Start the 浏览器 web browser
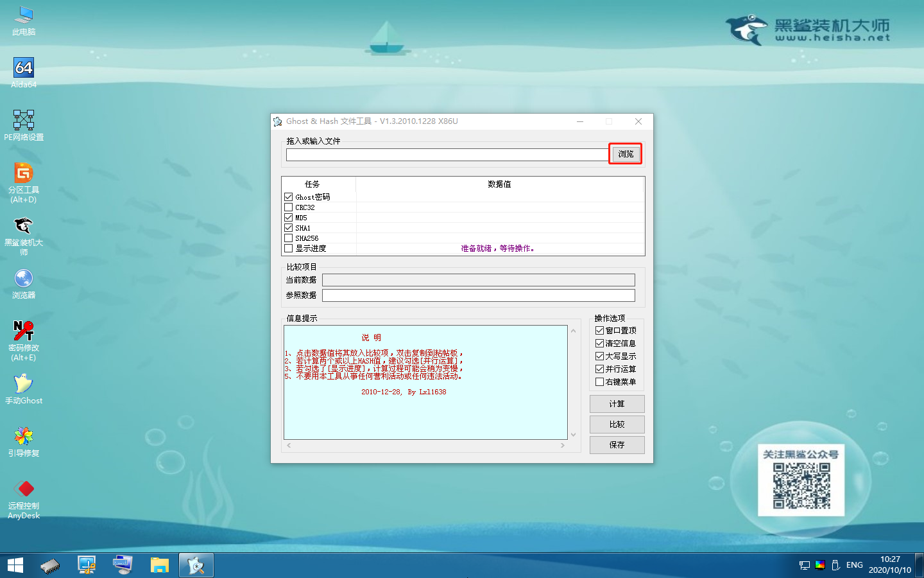Screen dimensions: 924x578 (23, 278)
